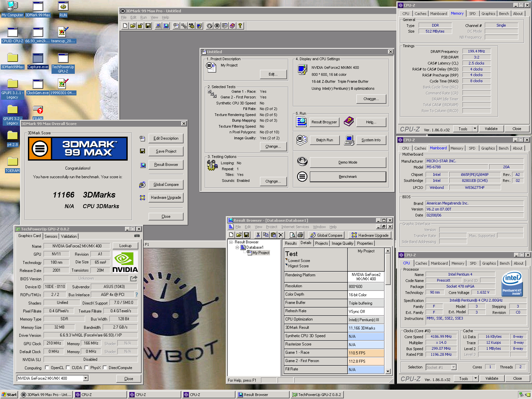Click Hardware Upgrade in Result Browser toolbar
The width and height of the screenshot is (532, 399).
(370, 235)
